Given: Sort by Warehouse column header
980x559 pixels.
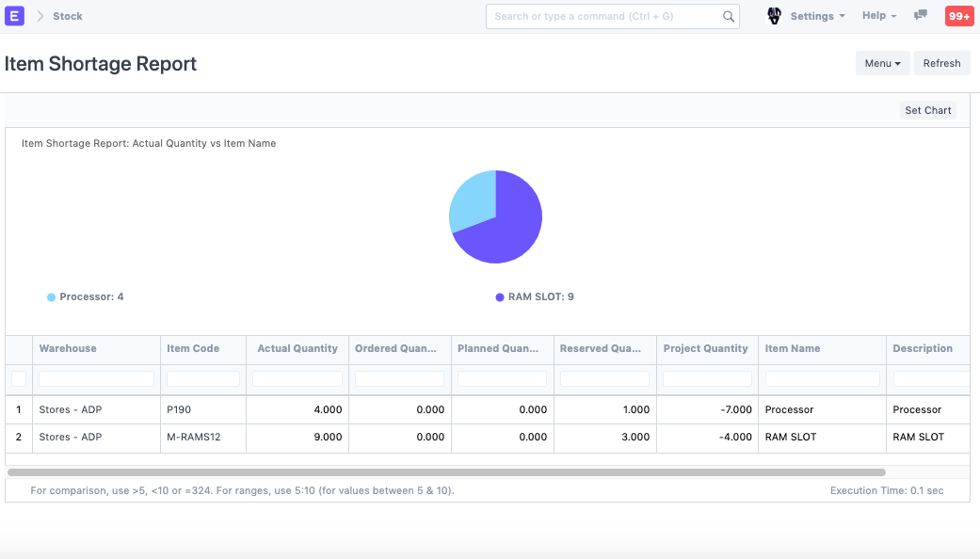Looking at the screenshot, I should [x=68, y=348].
